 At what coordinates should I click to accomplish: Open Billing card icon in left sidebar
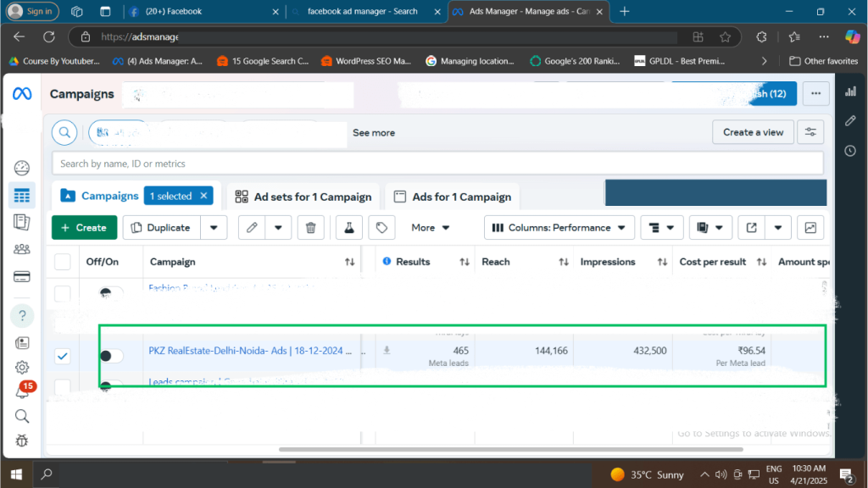pyautogui.click(x=22, y=277)
